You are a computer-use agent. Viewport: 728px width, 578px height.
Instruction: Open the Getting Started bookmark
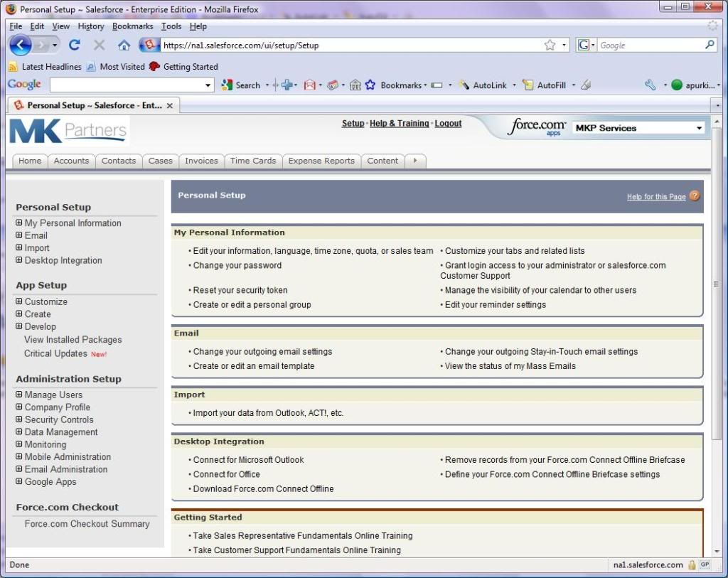coord(183,67)
